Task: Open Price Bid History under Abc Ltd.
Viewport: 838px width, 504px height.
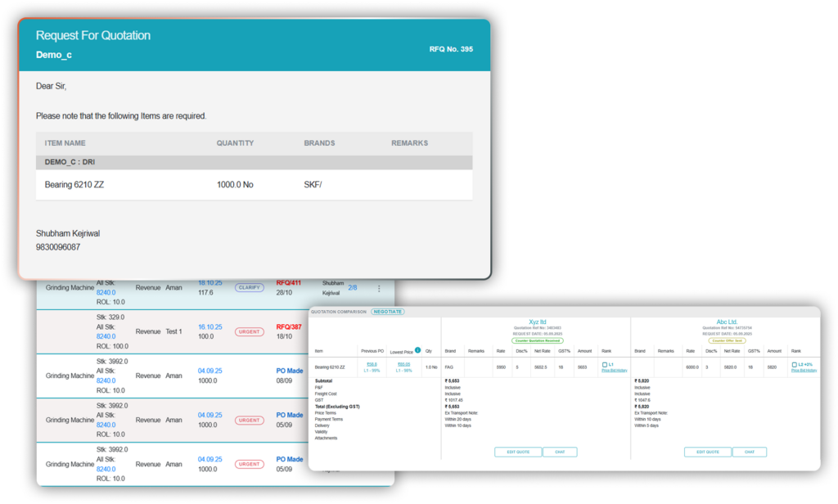Action: (803, 371)
